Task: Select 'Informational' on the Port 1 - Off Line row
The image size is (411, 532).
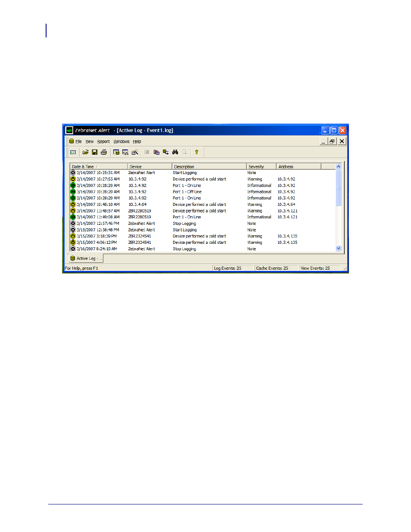Action: pyautogui.click(x=259, y=192)
